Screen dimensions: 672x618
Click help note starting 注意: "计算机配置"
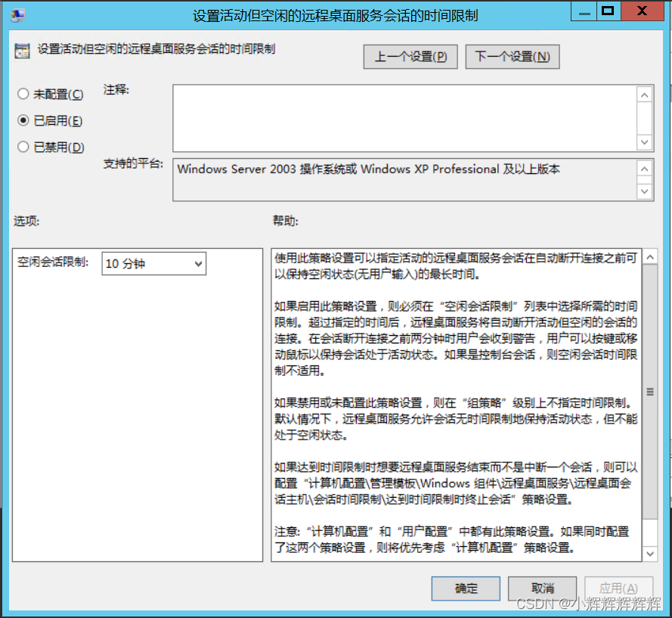pyautogui.click(x=452, y=539)
